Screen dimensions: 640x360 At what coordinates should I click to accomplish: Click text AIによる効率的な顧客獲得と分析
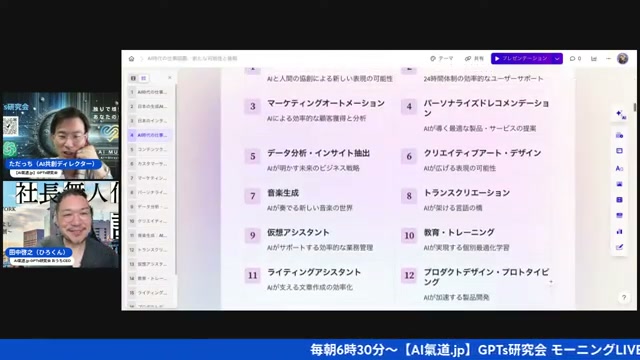316,119
